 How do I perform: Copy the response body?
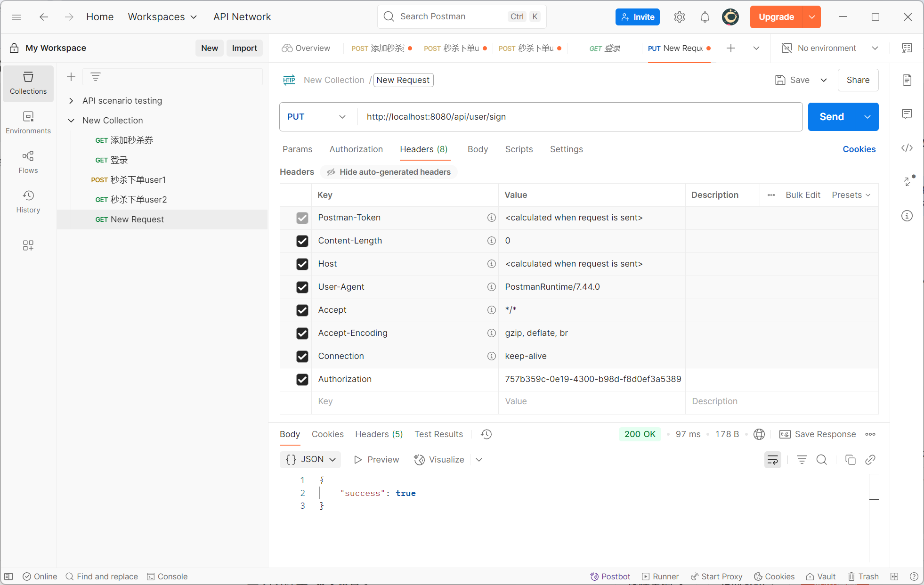click(x=850, y=460)
